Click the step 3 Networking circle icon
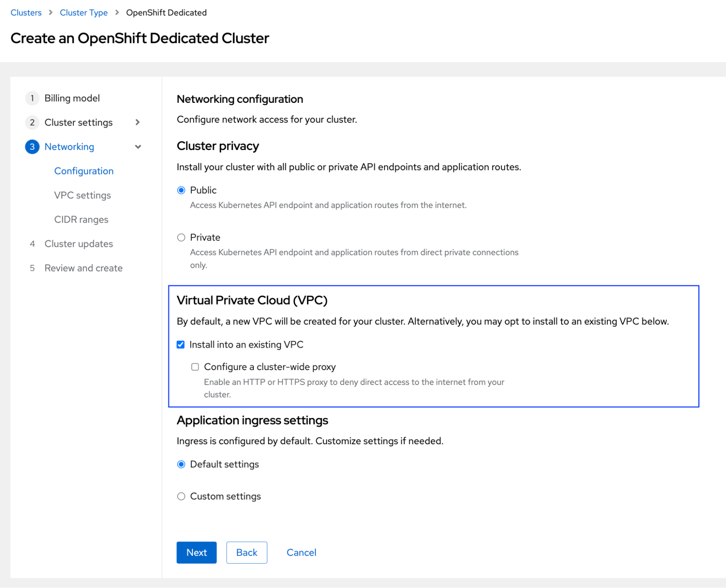Viewport: 726px width, 588px height. (x=32, y=147)
